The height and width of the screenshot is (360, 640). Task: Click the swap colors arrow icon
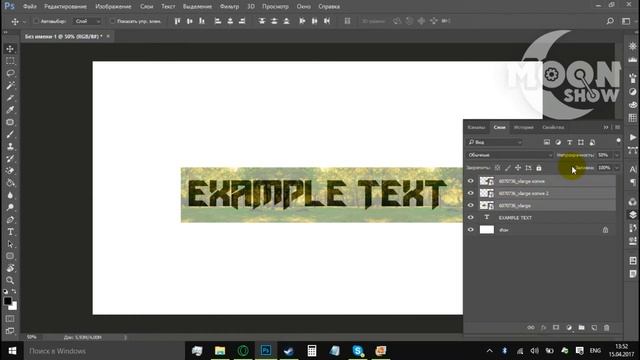coord(14,291)
